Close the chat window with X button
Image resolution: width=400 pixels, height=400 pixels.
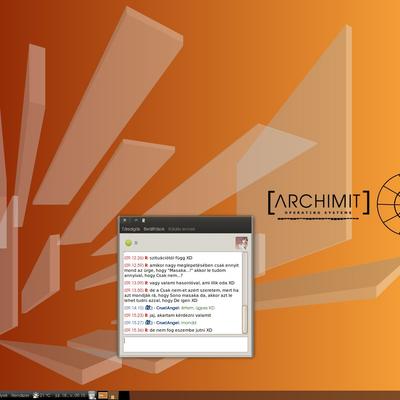(x=125, y=220)
